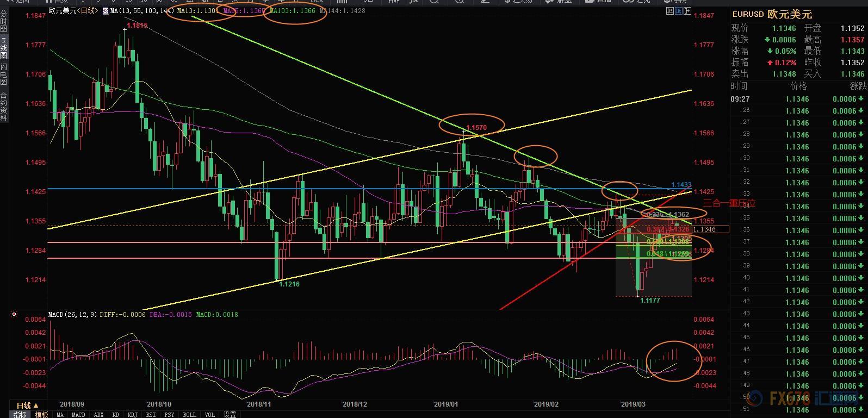Click the 最高 value 1.1357

(x=852, y=40)
